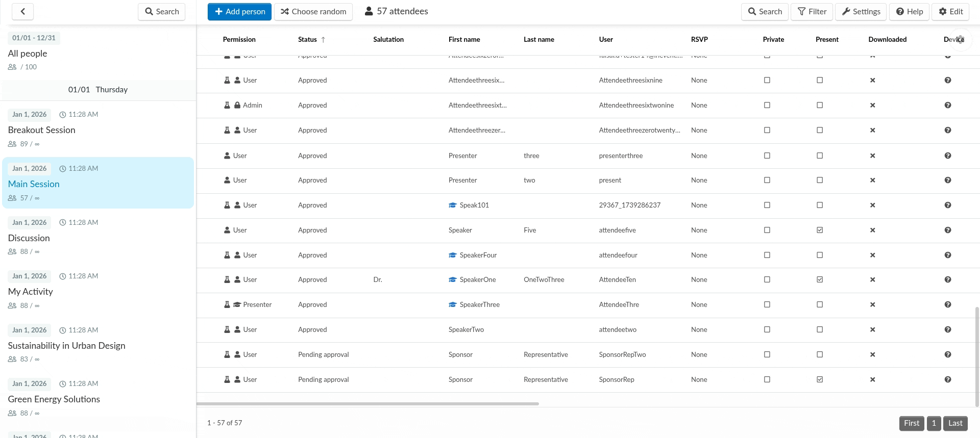
Task: Click downloaded X icon for SponsorRepTwo
Action: point(872,354)
